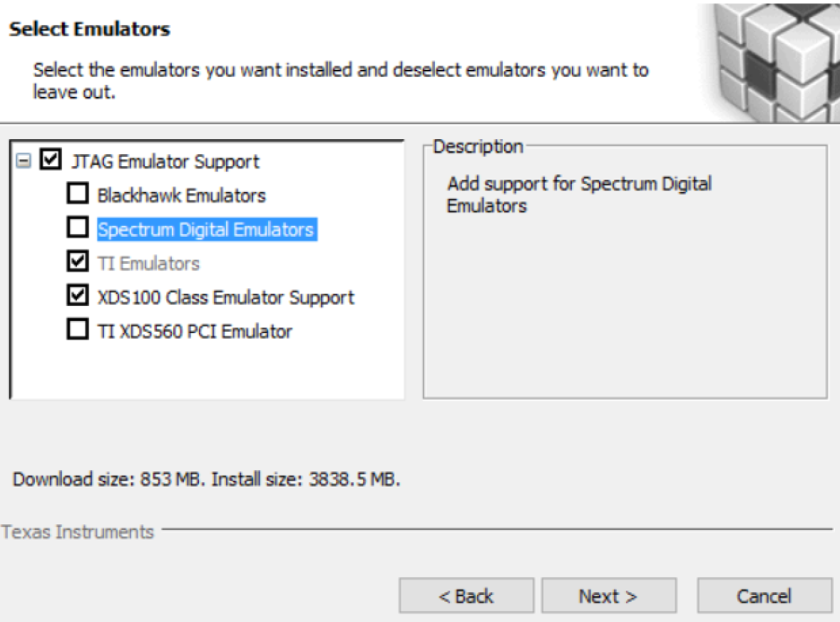This screenshot has width=840, height=622.
Task: Select the XDS100 Class Emulator Support label
Action: click(x=225, y=297)
